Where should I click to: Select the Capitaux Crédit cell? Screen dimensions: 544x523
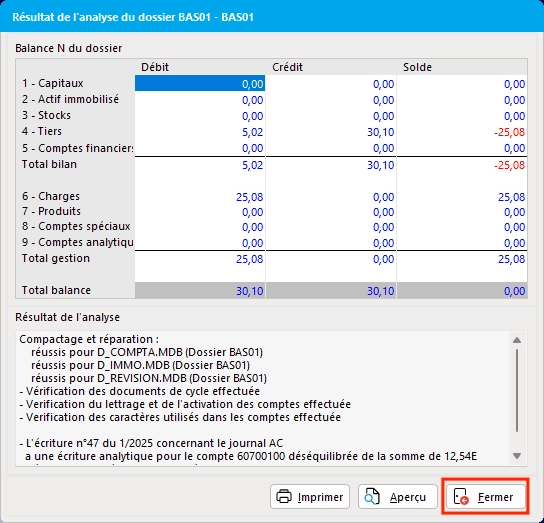tap(331, 83)
